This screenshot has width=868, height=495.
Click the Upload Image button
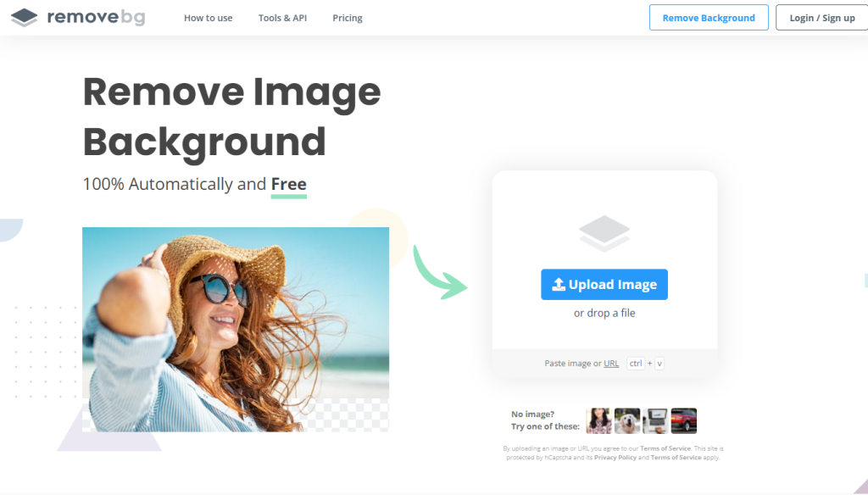(604, 285)
